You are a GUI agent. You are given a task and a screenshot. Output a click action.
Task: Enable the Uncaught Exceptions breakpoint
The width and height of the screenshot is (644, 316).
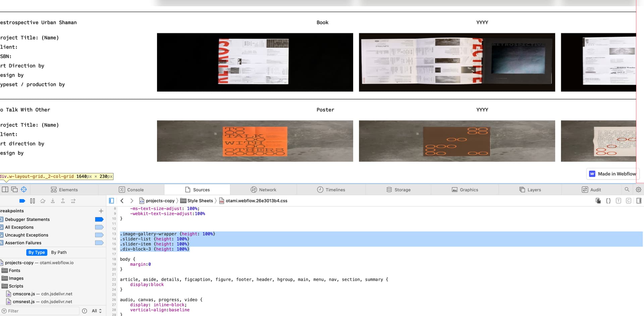coord(99,235)
